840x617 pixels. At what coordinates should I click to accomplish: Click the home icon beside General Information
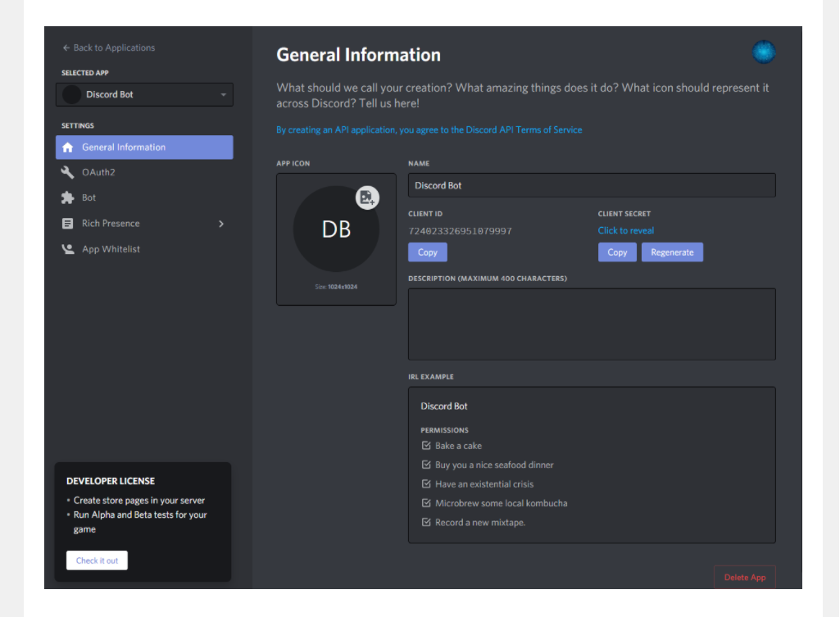pos(67,147)
